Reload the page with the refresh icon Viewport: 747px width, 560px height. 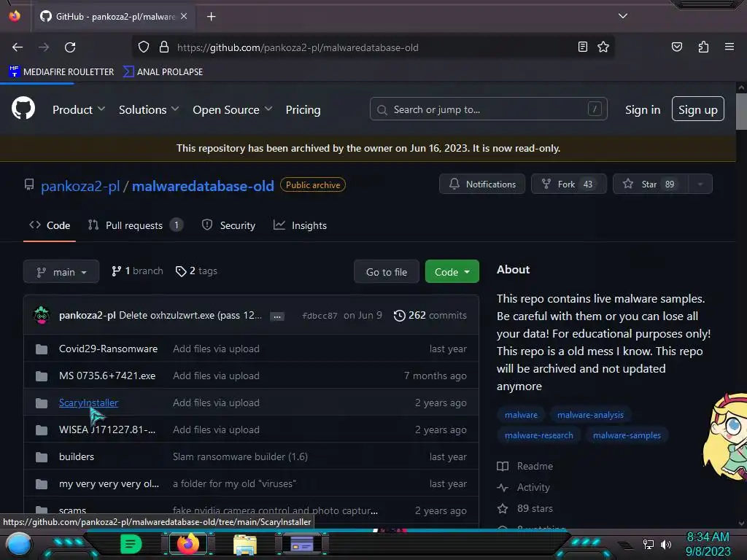70,47
